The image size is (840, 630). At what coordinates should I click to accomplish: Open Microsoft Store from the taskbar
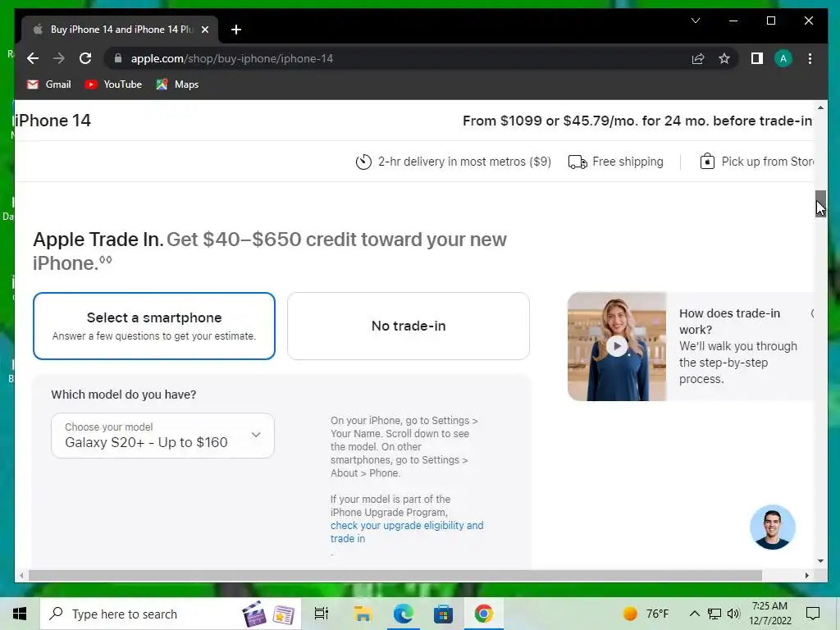tap(443, 614)
